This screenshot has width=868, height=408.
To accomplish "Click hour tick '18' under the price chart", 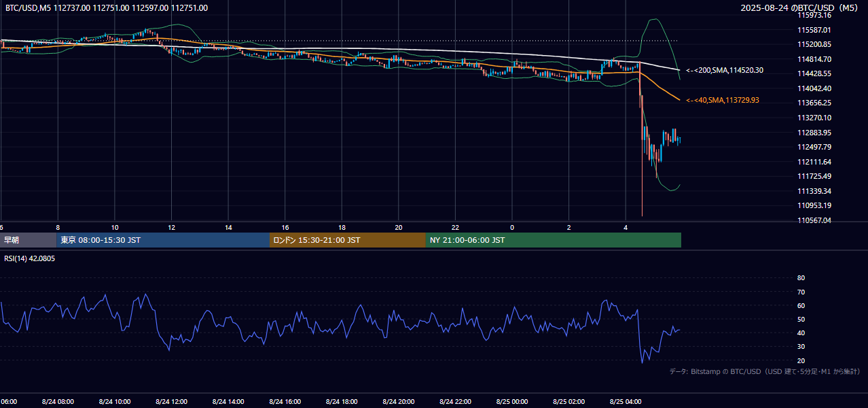I will pos(342,228).
